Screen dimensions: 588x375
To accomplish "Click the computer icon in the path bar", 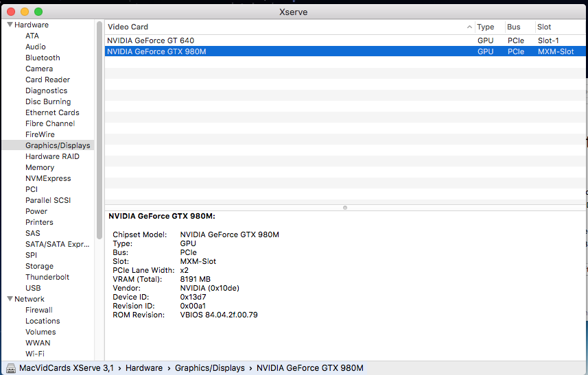I will click(11, 368).
